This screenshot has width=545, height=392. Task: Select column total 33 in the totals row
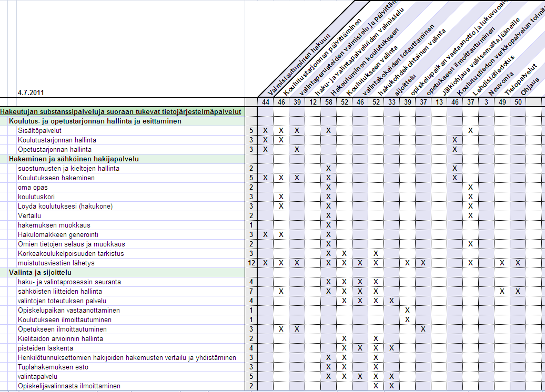coord(392,102)
